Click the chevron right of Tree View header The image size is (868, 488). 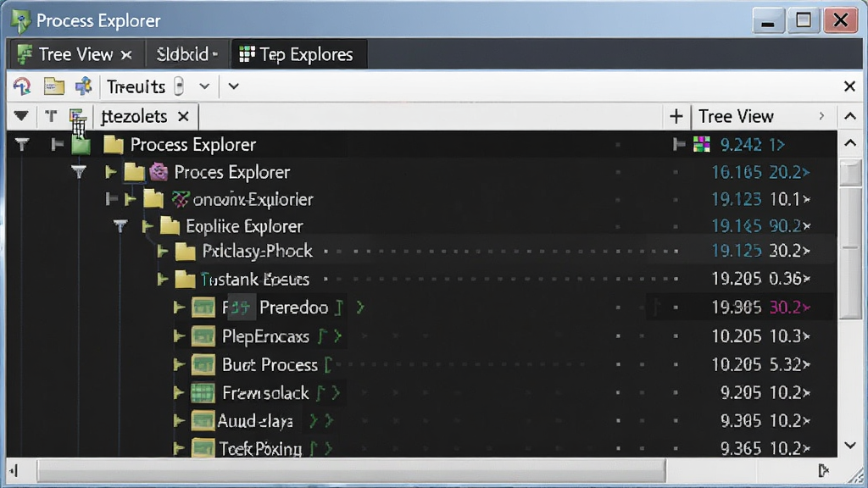coord(821,116)
